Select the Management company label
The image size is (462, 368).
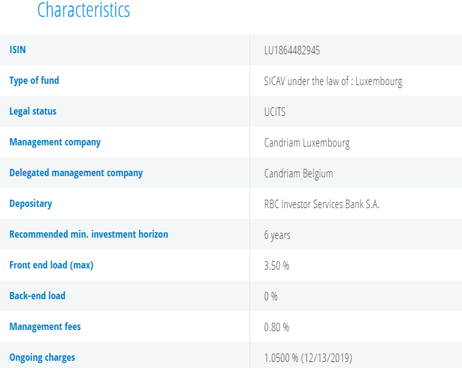55,142
